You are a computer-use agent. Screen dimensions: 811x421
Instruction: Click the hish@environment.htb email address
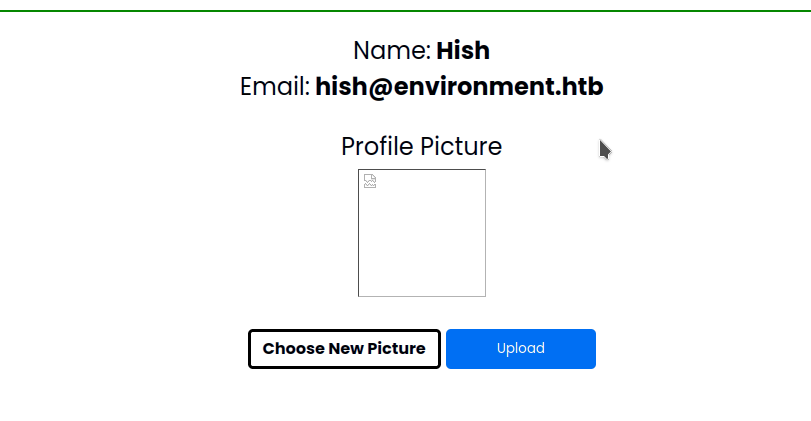459,87
